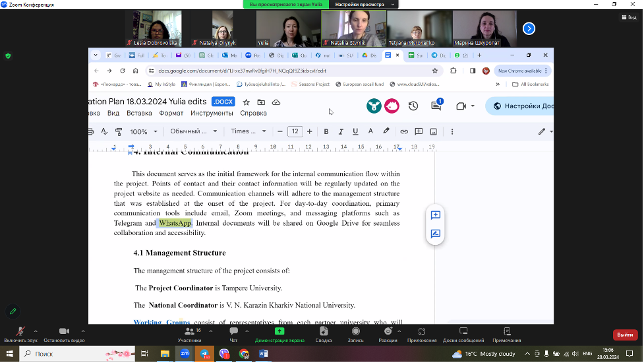This screenshot has width=644, height=363.
Task: Insert a link using the toolbar icon
Action: tap(404, 131)
